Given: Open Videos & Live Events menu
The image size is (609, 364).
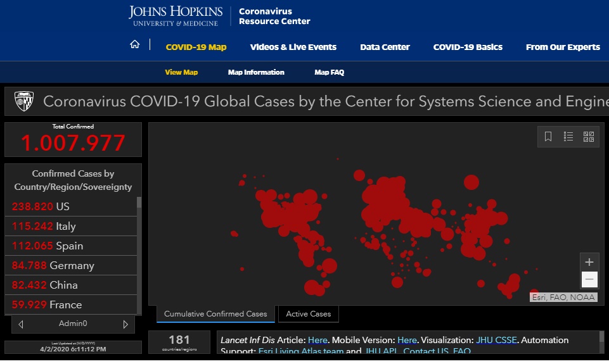Looking at the screenshot, I should [293, 47].
